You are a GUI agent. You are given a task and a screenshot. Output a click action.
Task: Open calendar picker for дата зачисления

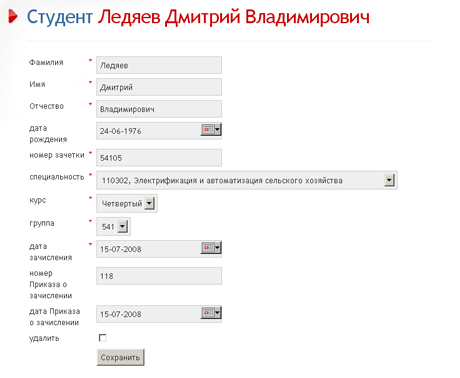pyautogui.click(x=211, y=248)
